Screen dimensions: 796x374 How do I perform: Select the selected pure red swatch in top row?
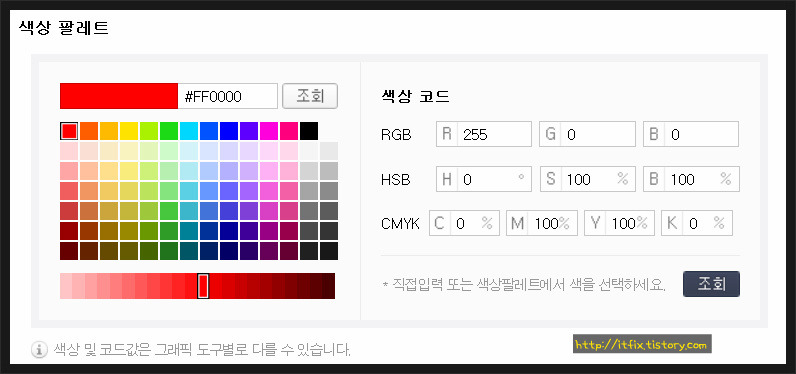click(69, 131)
